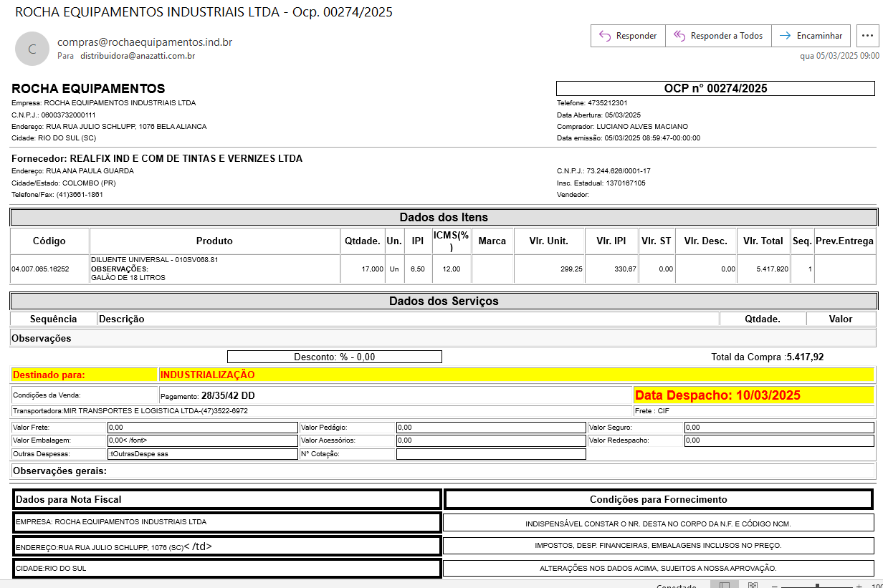Click the N° Cotação empty field
The image size is (883, 588).
click(491, 454)
